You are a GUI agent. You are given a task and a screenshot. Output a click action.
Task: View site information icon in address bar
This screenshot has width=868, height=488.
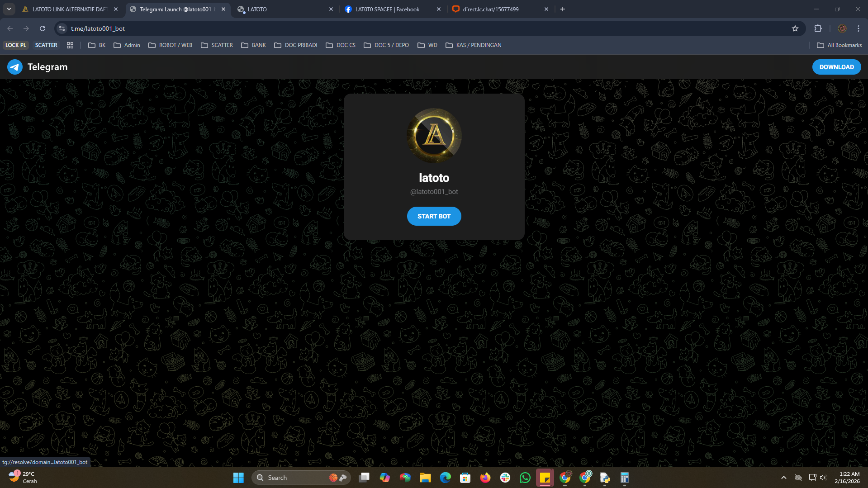click(x=62, y=28)
